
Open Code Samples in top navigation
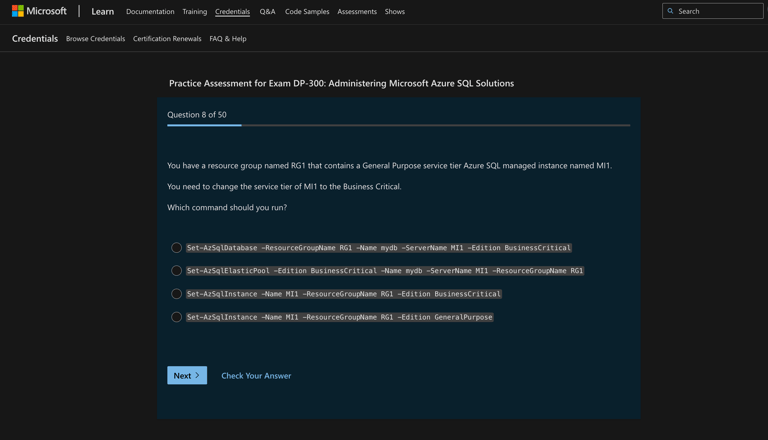click(306, 12)
